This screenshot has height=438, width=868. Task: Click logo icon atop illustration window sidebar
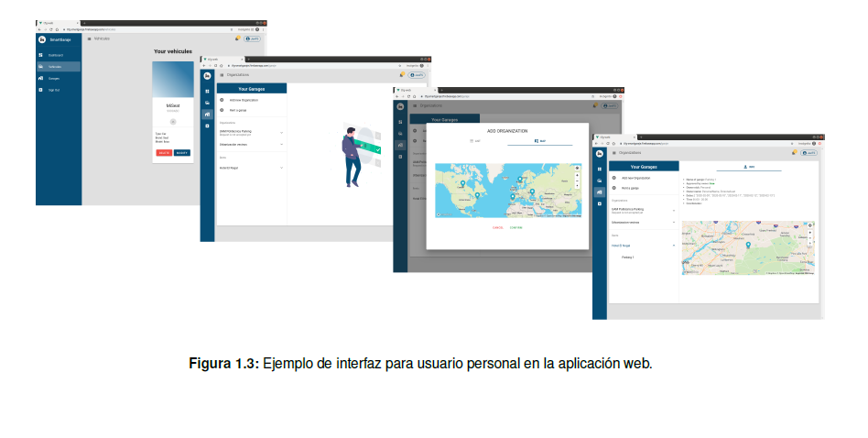(x=207, y=76)
